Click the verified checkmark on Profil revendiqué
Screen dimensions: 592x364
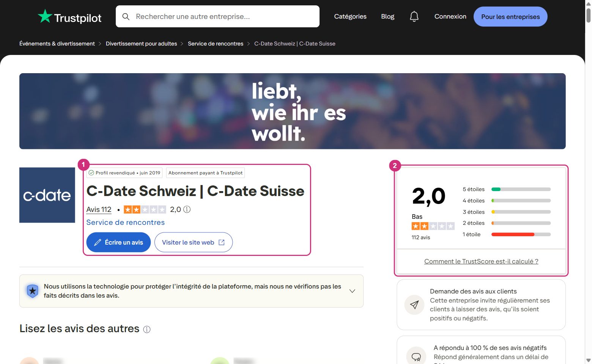(x=91, y=173)
